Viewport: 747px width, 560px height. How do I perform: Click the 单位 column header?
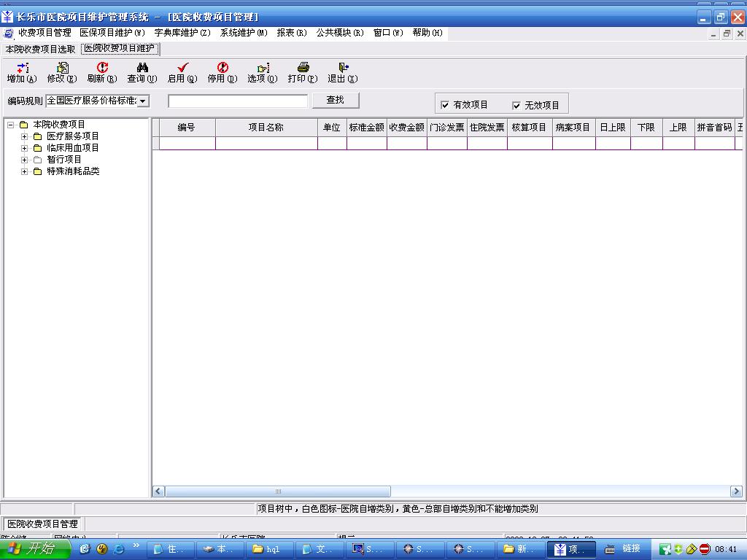[332, 128]
